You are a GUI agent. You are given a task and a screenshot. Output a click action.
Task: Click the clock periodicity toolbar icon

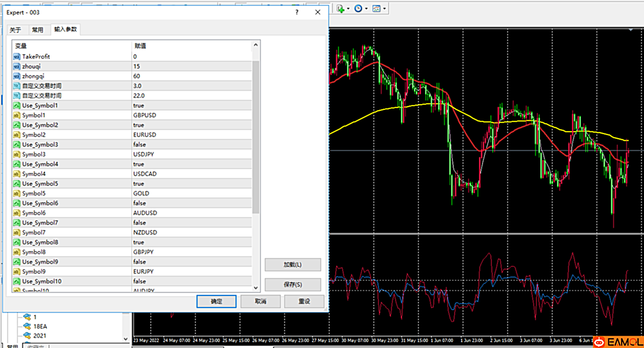point(358,8)
